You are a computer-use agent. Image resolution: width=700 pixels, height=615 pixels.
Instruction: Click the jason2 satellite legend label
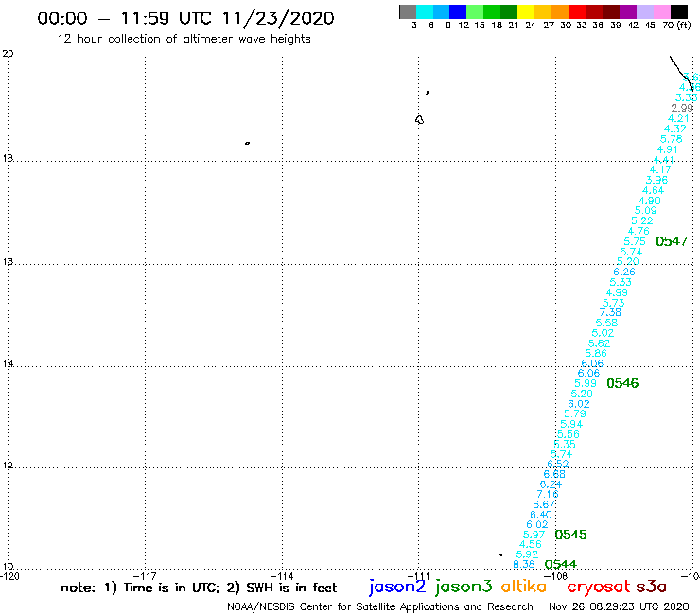coord(397,587)
